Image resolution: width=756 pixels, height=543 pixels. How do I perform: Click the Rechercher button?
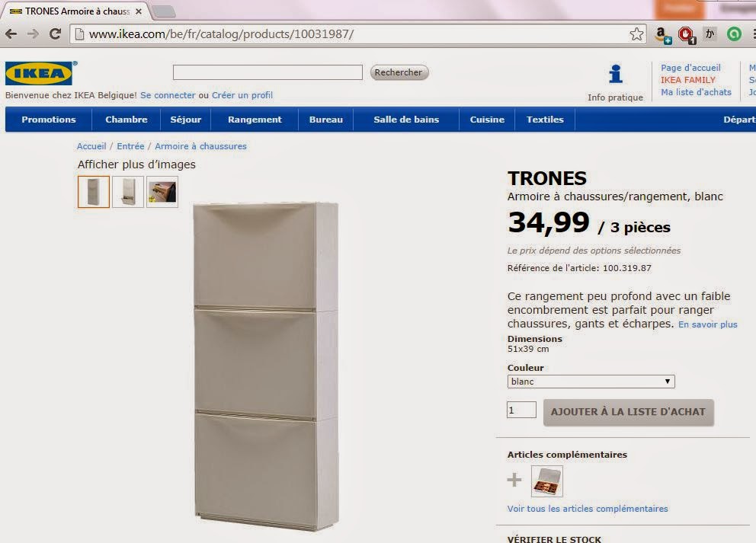click(x=399, y=72)
